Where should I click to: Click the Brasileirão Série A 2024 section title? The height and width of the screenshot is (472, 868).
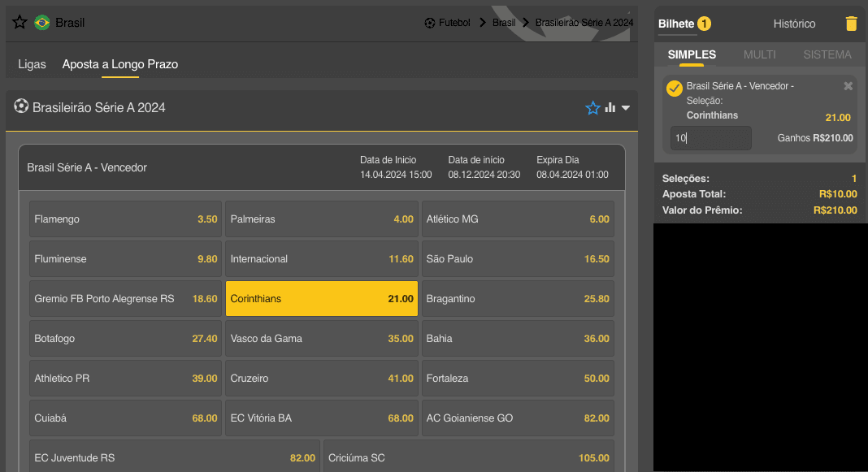tap(99, 108)
